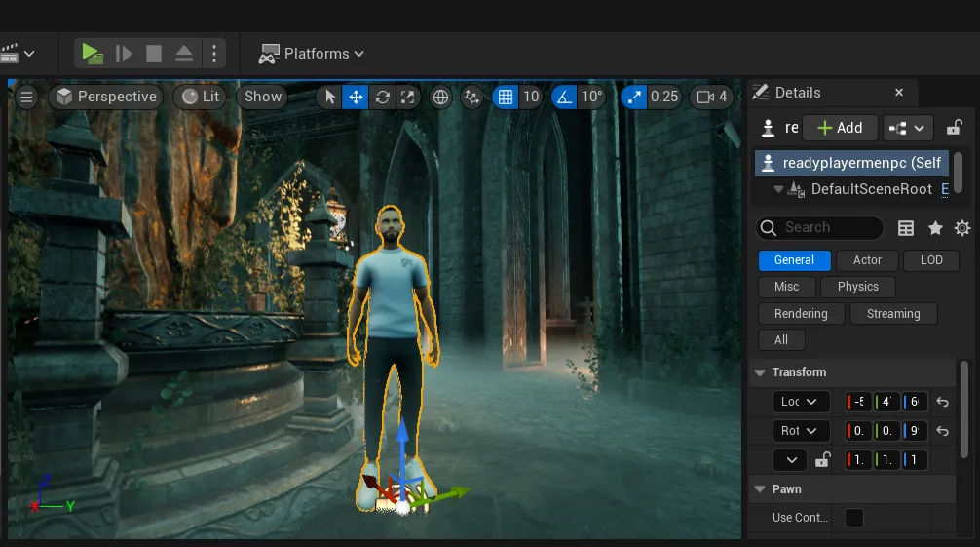Toggle world/local coordinate space globe
The width and height of the screenshot is (980, 547).
pos(440,97)
